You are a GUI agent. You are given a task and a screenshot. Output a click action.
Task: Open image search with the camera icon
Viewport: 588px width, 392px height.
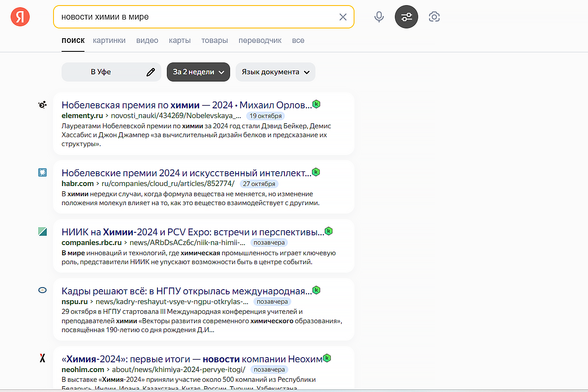(x=434, y=17)
